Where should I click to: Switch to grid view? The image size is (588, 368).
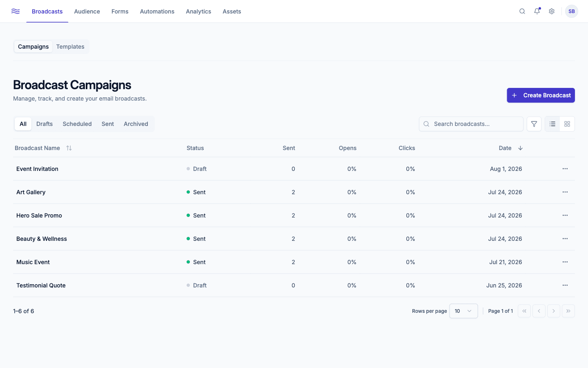coord(567,124)
